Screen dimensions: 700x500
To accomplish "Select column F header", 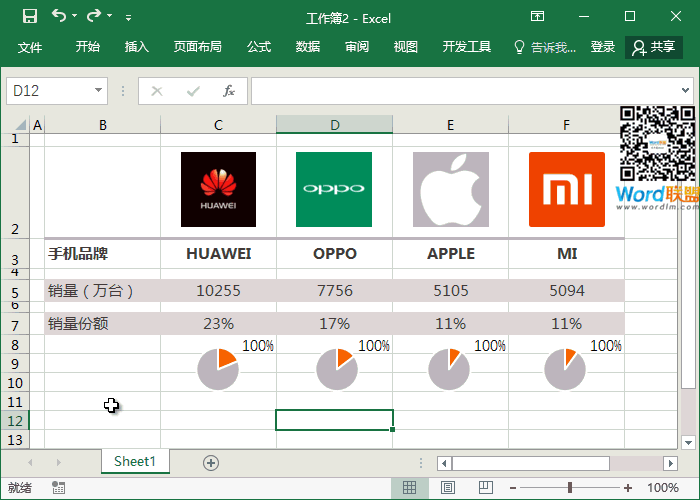I will click(567, 125).
